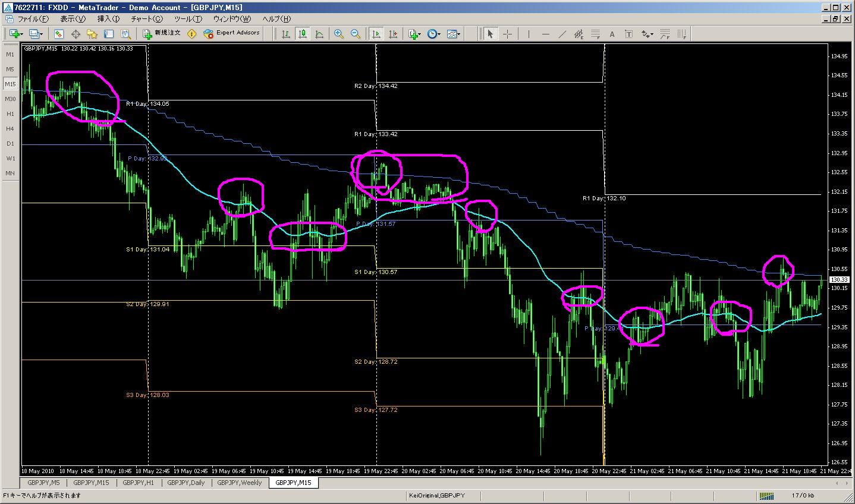Expand the Templates dropdown
This screenshot has width=855, height=504.
[x=454, y=34]
